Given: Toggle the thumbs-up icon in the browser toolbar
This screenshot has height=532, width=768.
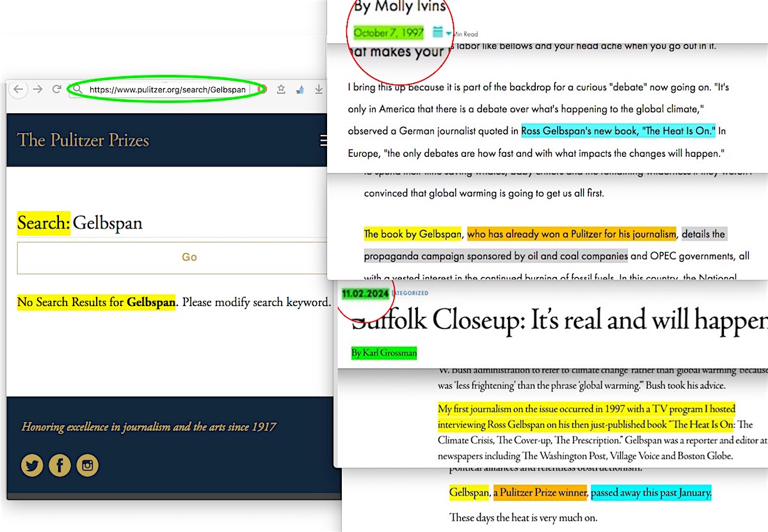Looking at the screenshot, I should (x=300, y=90).
